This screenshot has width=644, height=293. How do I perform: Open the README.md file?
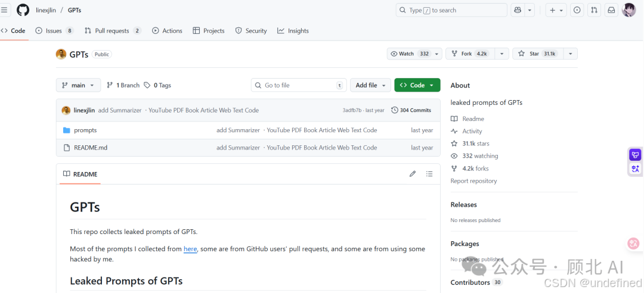pos(91,148)
